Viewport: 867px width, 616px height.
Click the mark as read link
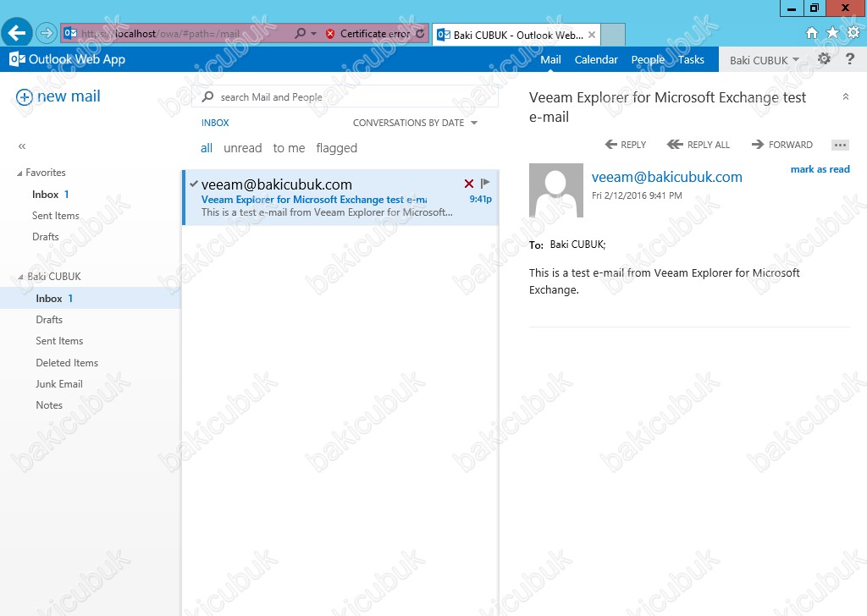click(820, 169)
